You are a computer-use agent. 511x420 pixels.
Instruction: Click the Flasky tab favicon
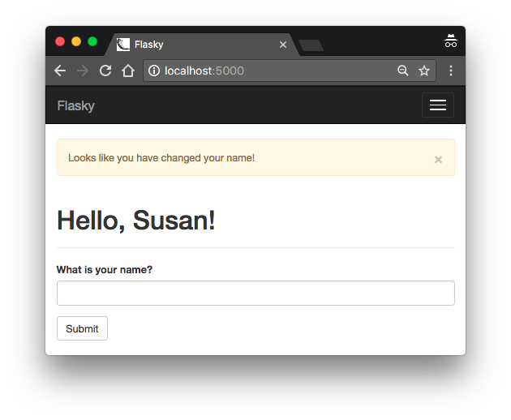123,45
